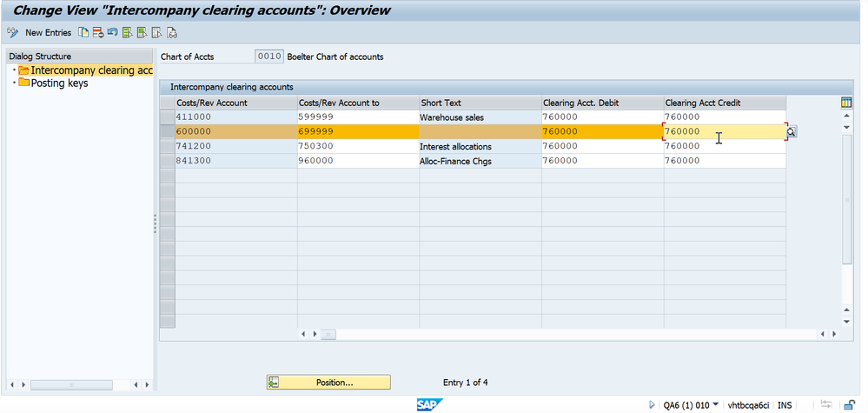Click Clearing Acct Credit of Interest allocations row
Image resolution: width=868 pixels, height=413 pixels.
tap(725, 146)
